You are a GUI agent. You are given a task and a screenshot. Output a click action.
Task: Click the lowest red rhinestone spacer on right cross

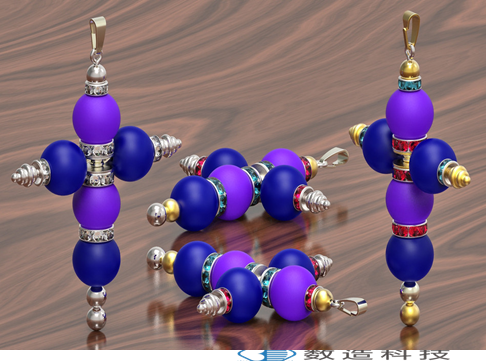click(x=410, y=230)
